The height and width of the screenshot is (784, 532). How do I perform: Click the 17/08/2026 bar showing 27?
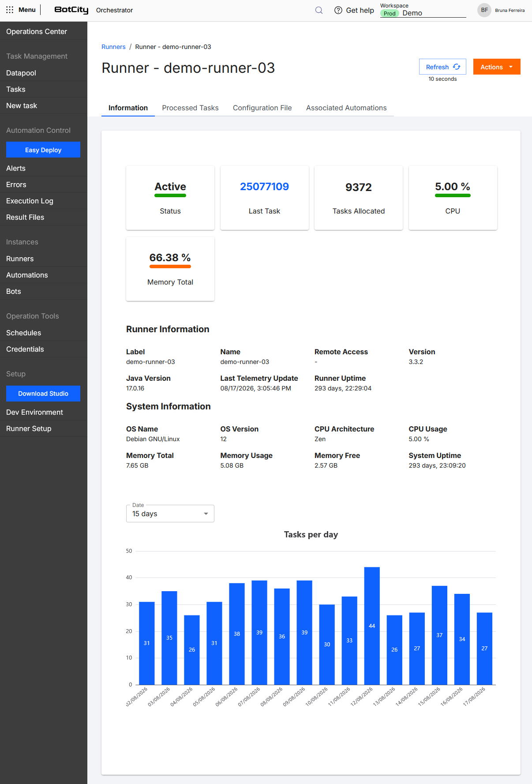pyautogui.click(x=484, y=649)
